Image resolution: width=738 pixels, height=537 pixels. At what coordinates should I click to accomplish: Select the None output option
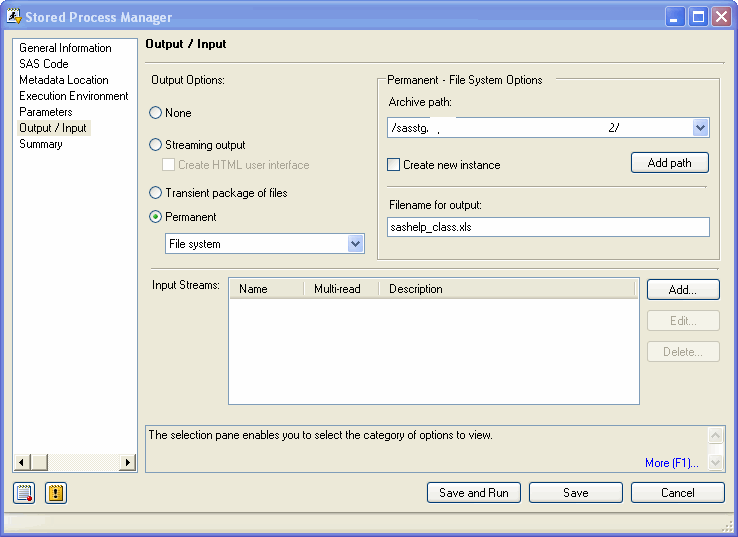pyautogui.click(x=155, y=113)
